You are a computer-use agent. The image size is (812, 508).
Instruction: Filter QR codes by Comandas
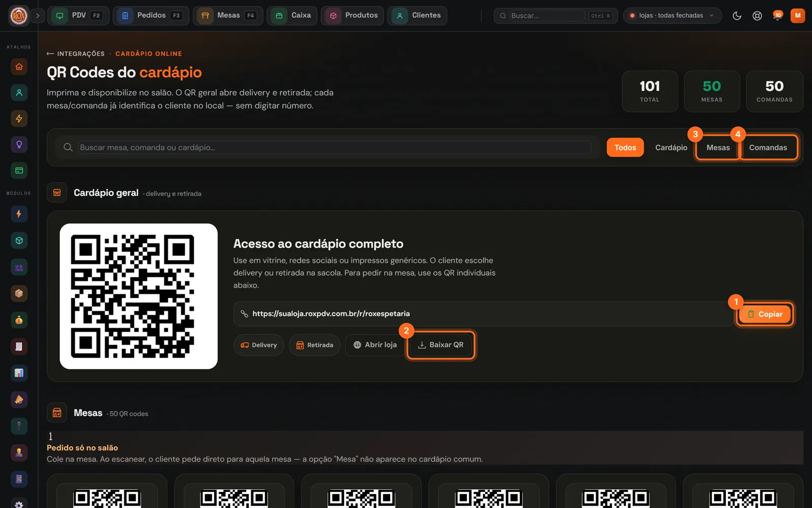(768, 147)
